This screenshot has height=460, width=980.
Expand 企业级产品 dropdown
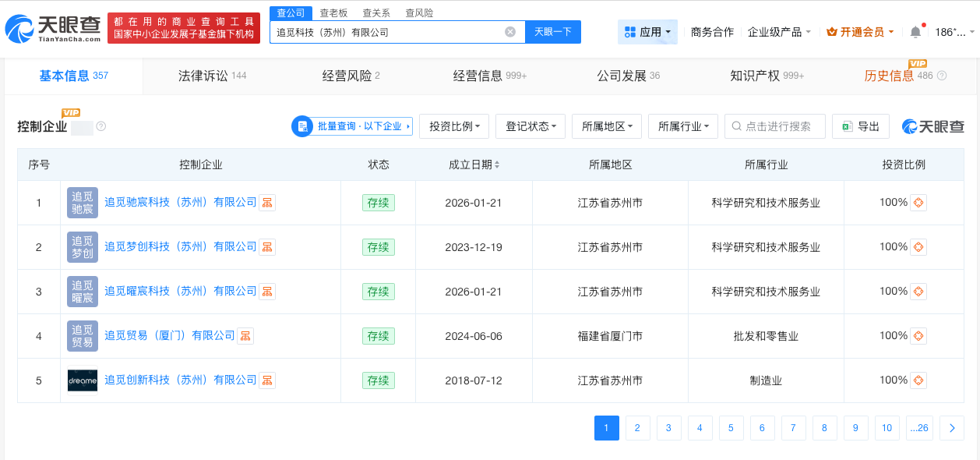779,32
